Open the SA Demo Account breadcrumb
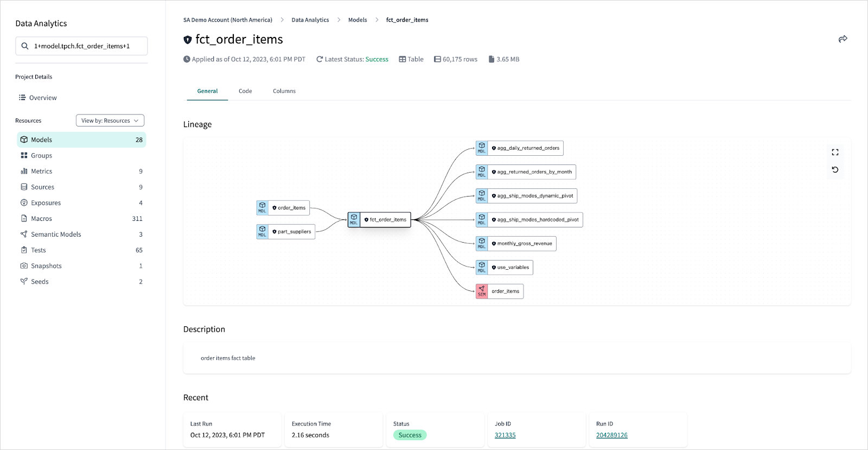 pos(228,20)
